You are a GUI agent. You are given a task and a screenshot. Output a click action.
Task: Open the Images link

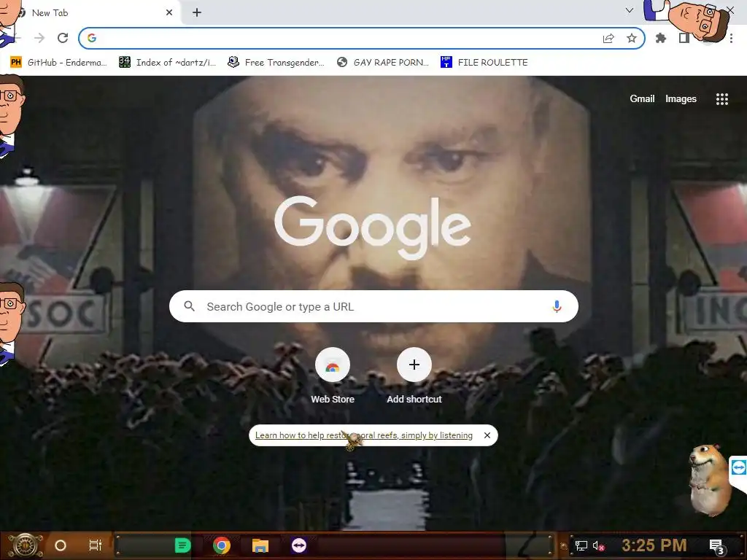click(681, 99)
